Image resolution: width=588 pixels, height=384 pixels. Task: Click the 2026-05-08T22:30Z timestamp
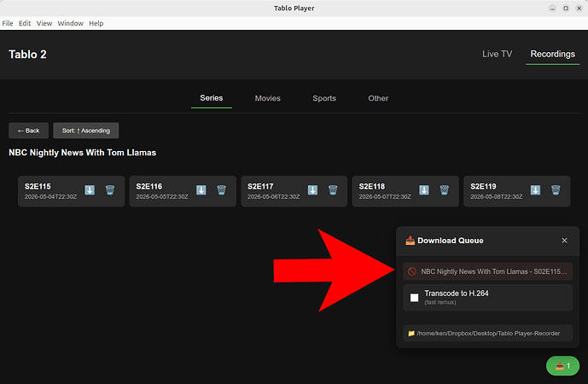497,196
